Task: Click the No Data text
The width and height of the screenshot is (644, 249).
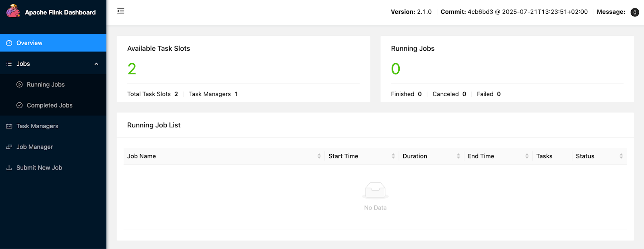Action: [375, 207]
